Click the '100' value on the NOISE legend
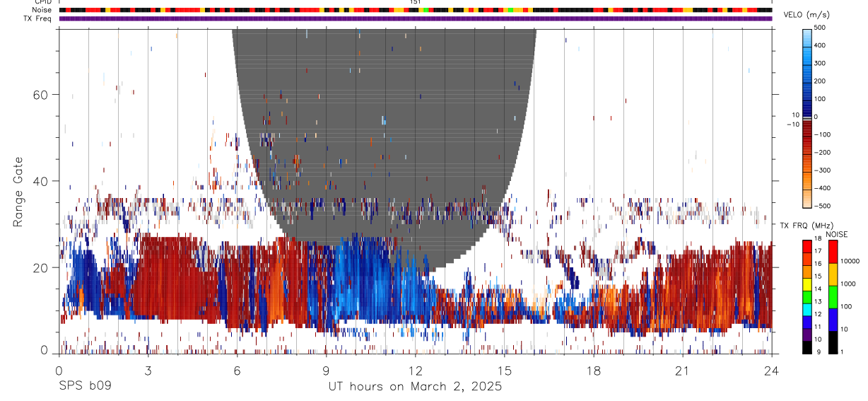The image size is (868, 401). coord(847,306)
